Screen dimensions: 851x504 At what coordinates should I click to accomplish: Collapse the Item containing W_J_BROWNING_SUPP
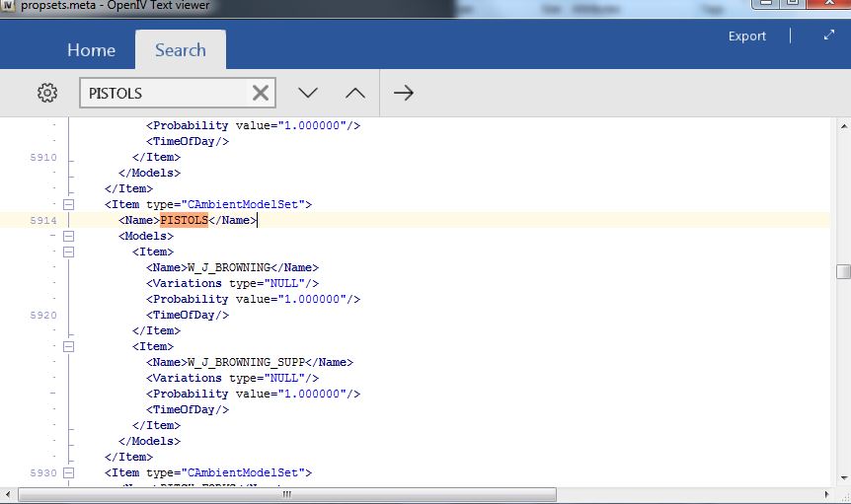(x=69, y=346)
